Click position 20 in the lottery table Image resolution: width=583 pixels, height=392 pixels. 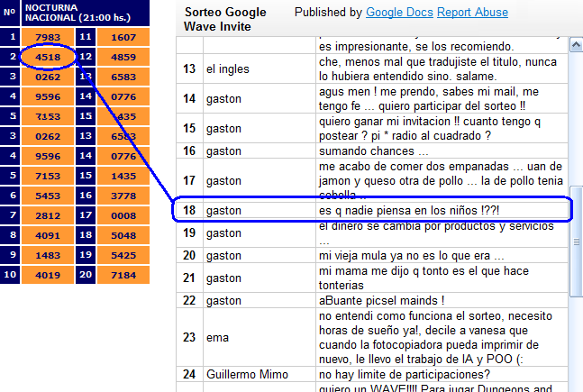[86, 275]
